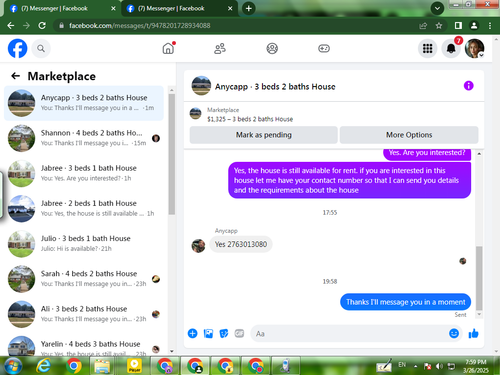Screen dimensions: 500x375
Task: Open the Ali 3 beds 2 baths House chat
Action: 84,314
